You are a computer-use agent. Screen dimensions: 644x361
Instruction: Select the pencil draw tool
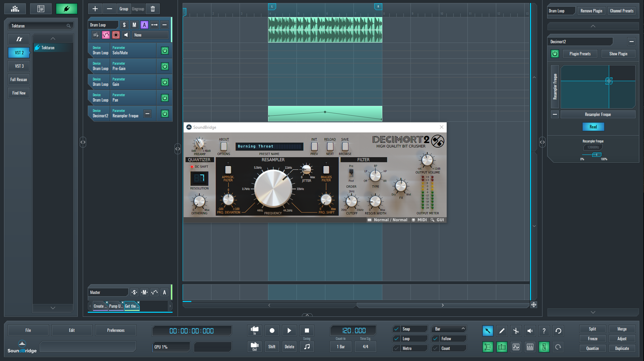click(502, 331)
